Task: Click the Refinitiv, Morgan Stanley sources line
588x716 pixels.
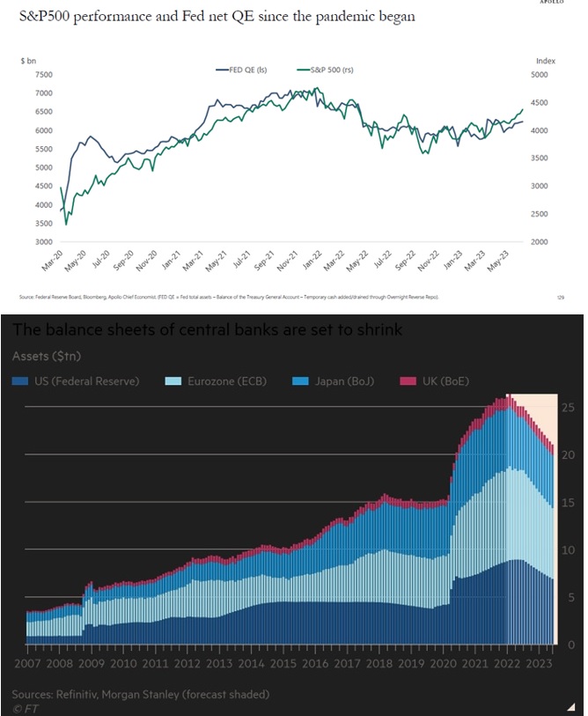Action: tap(140, 694)
